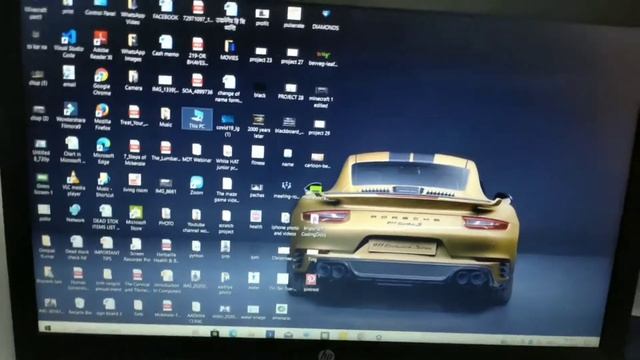Open the Music - Shortcut icon
640x360 pixels.
(x=104, y=184)
